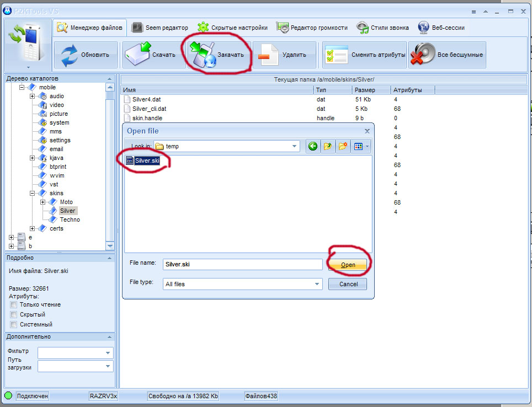Open the phone sync icon menu
The width and height of the screenshot is (532, 407).
point(28,45)
